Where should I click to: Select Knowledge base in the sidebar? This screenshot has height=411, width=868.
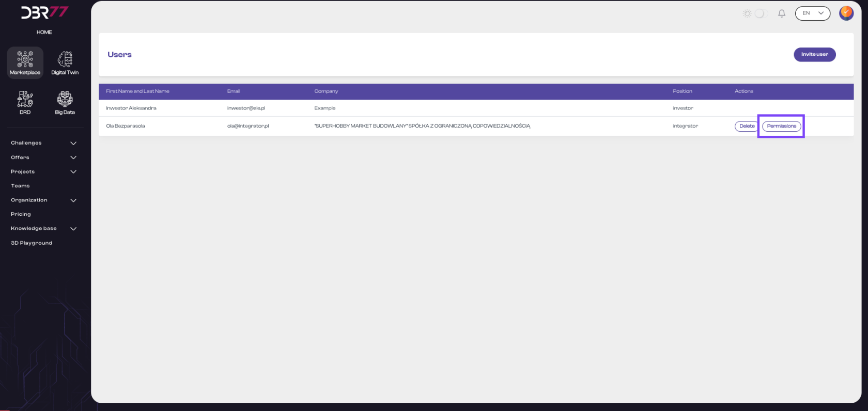coord(34,228)
